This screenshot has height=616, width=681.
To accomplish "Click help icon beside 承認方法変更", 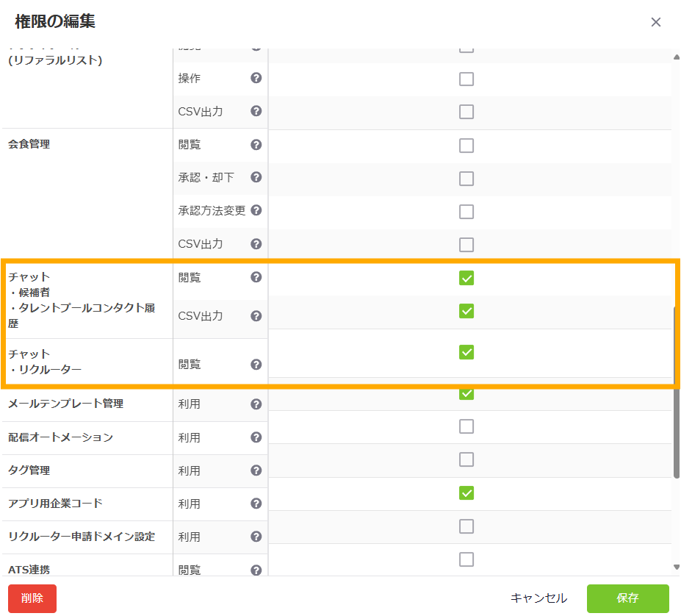I will click(256, 210).
